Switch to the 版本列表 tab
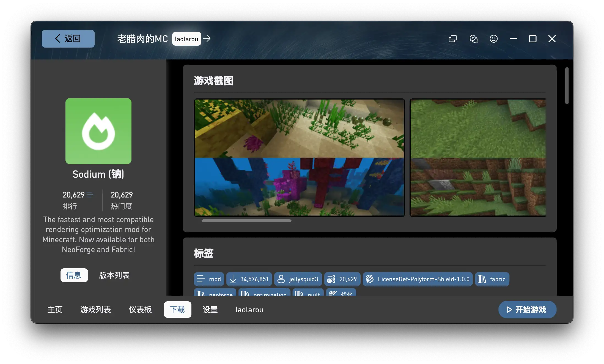Image resolution: width=604 pixels, height=364 pixels. tap(114, 275)
